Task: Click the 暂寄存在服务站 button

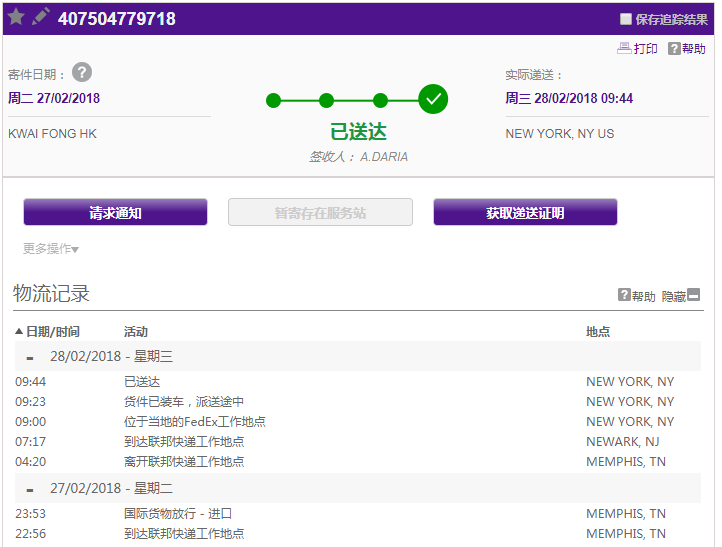Action: click(320, 212)
